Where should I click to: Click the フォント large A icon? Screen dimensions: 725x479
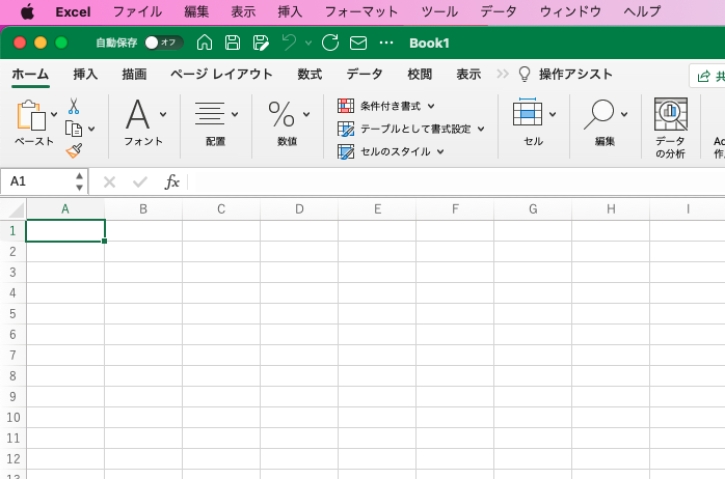(138, 114)
